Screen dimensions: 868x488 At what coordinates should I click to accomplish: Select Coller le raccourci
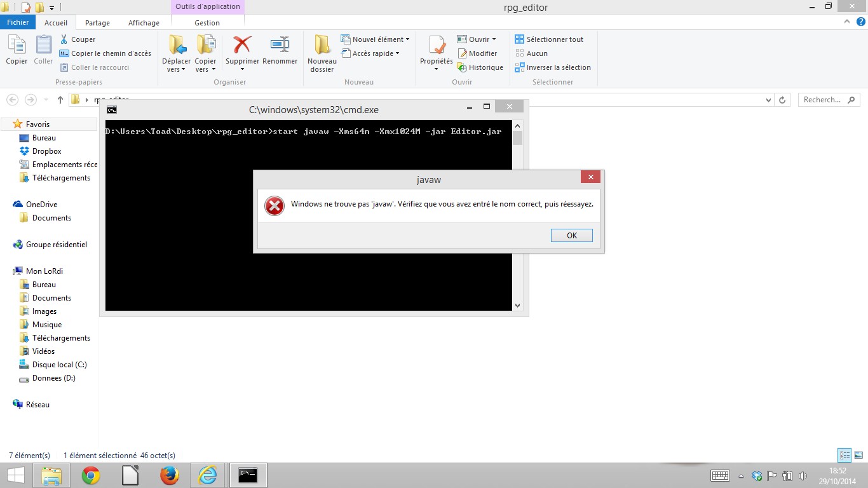pyautogui.click(x=95, y=67)
